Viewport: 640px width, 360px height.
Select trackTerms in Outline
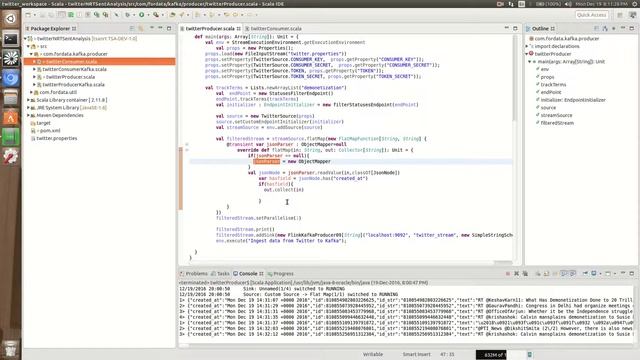553,84
